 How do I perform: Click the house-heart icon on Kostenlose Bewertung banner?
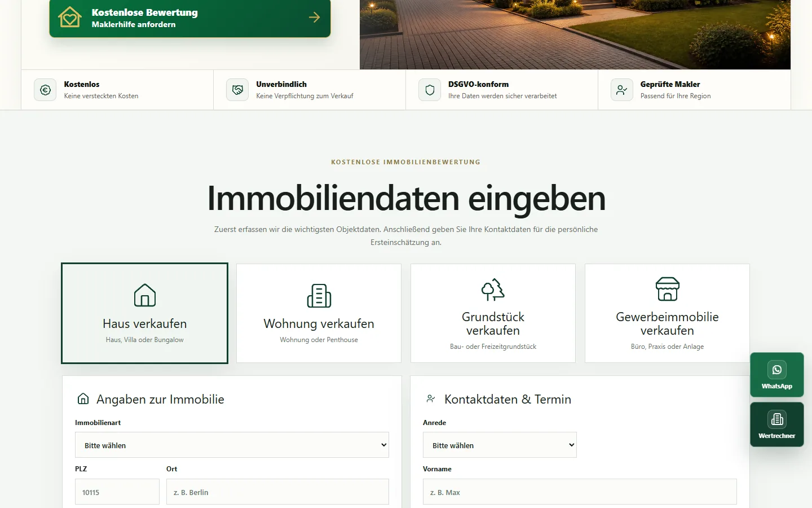coord(70,17)
